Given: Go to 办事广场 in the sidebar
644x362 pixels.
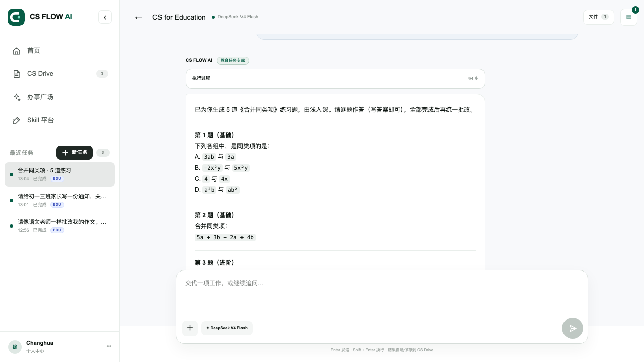Looking at the screenshot, I should pyautogui.click(x=60, y=97).
